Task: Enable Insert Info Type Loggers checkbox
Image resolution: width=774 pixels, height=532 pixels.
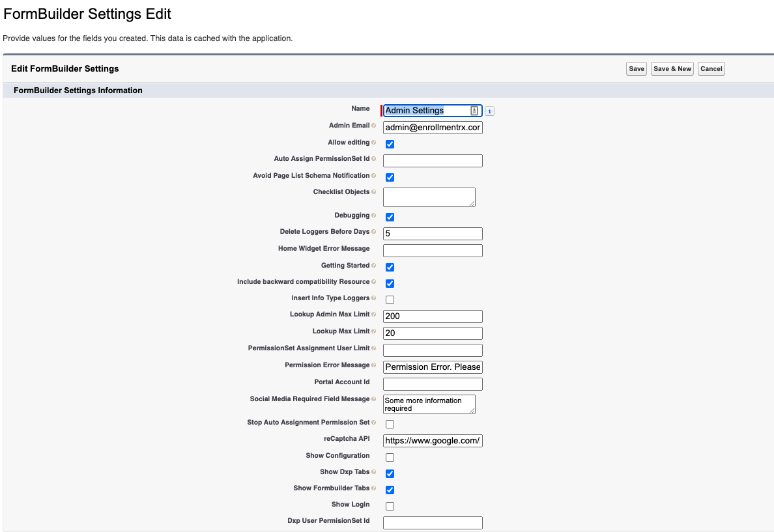Action: [390, 300]
